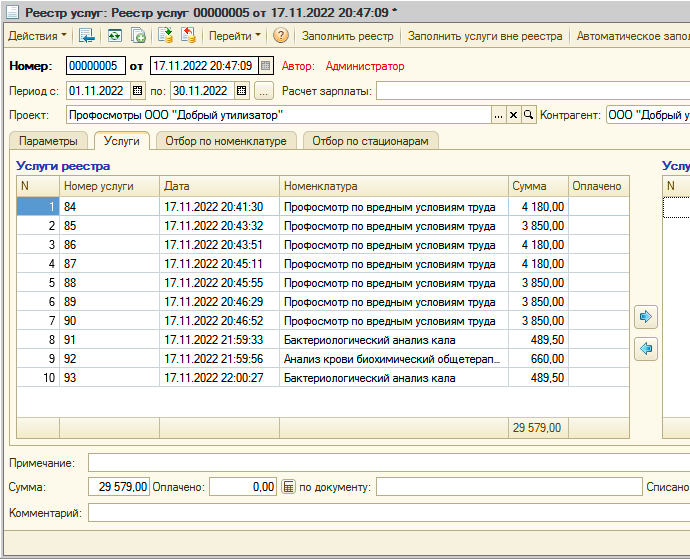
Task: Click the help question mark icon
Action: coord(281,36)
